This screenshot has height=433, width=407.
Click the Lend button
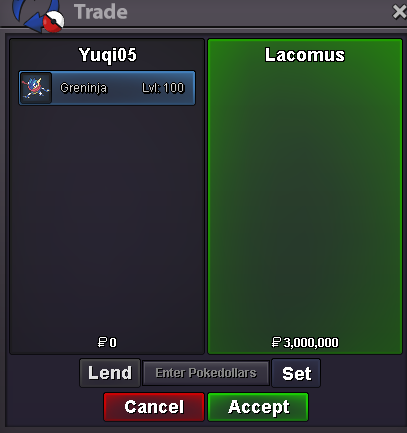(110, 373)
